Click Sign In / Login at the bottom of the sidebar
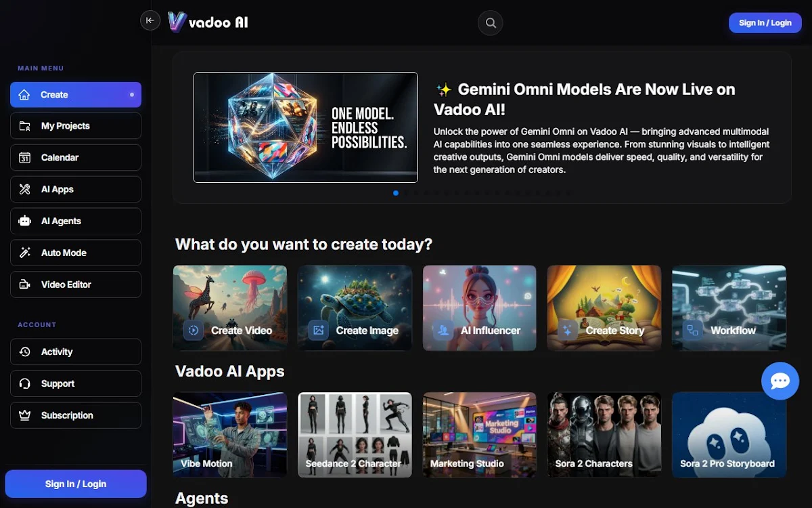The width and height of the screenshot is (812, 508). pyautogui.click(x=76, y=484)
